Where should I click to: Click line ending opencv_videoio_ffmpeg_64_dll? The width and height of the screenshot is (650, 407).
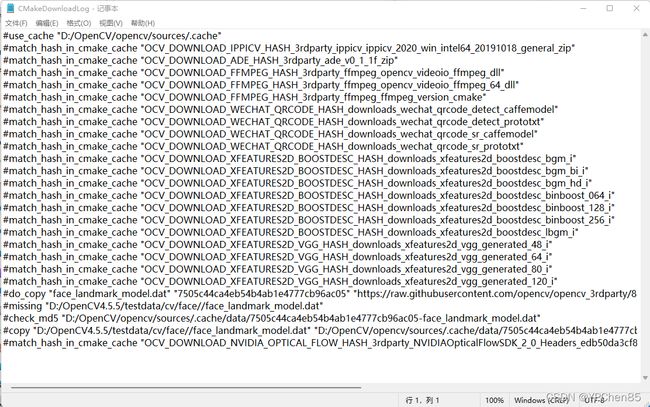tap(261, 85)
